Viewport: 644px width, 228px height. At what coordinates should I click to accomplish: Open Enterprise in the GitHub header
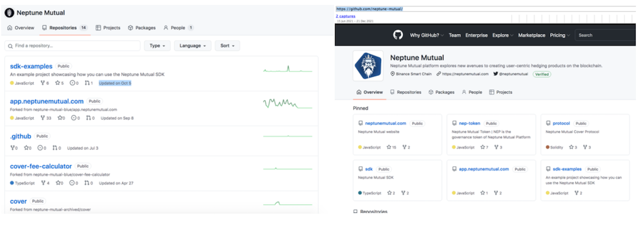click(x=477, y=35)
